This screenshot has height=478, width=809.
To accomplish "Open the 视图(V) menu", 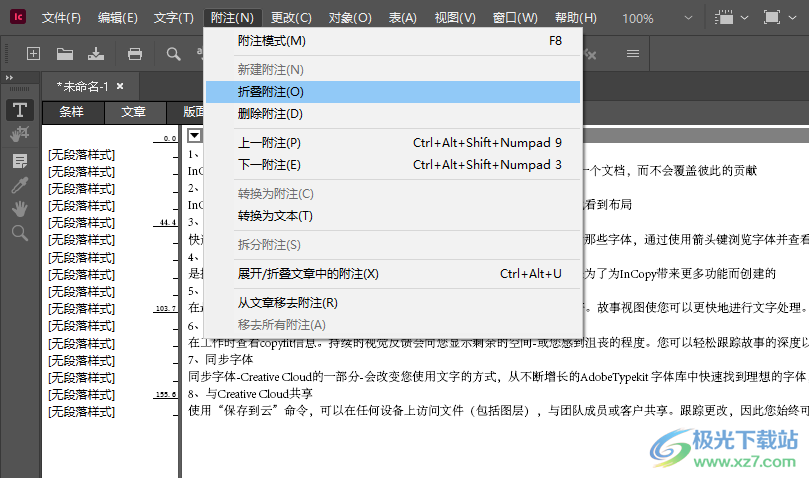I will pos(455,18).
